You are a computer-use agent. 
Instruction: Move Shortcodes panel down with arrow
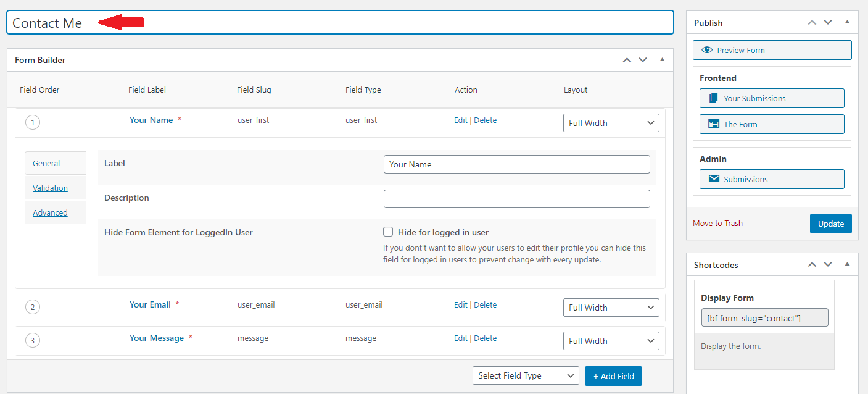(x=828, y=264)
